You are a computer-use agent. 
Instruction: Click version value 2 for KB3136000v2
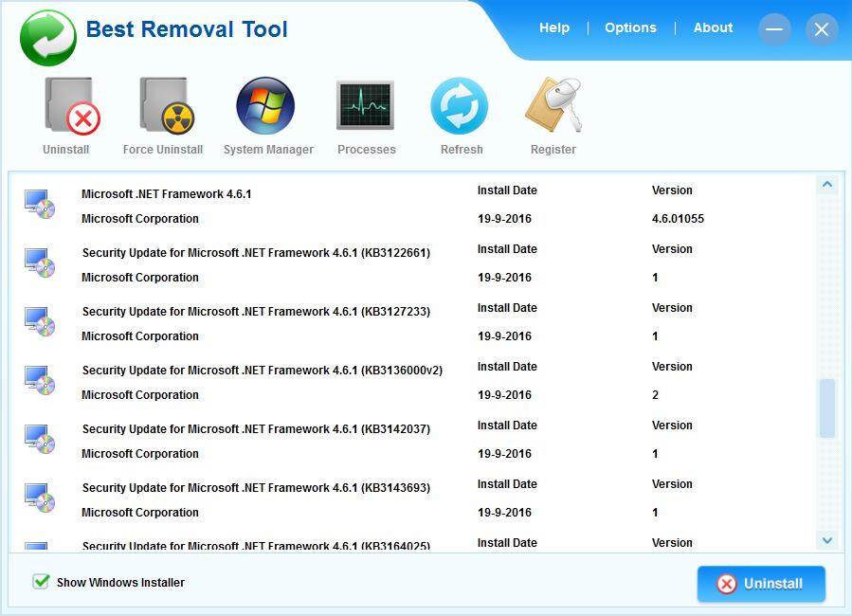(x=655, y=395)
